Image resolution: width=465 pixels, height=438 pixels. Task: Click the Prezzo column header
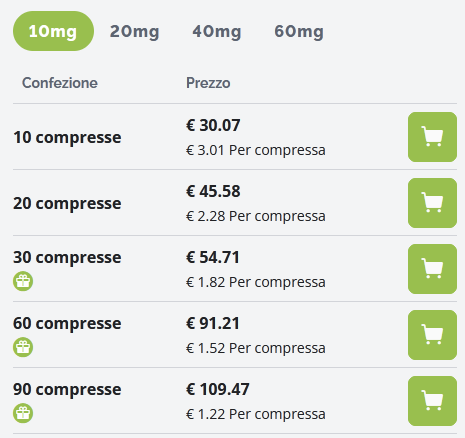(208, 83)
